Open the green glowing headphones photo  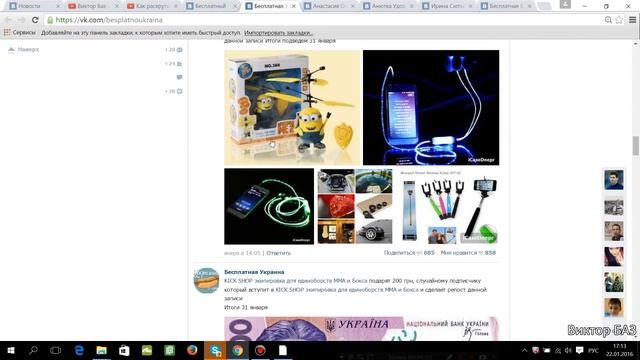269,206
